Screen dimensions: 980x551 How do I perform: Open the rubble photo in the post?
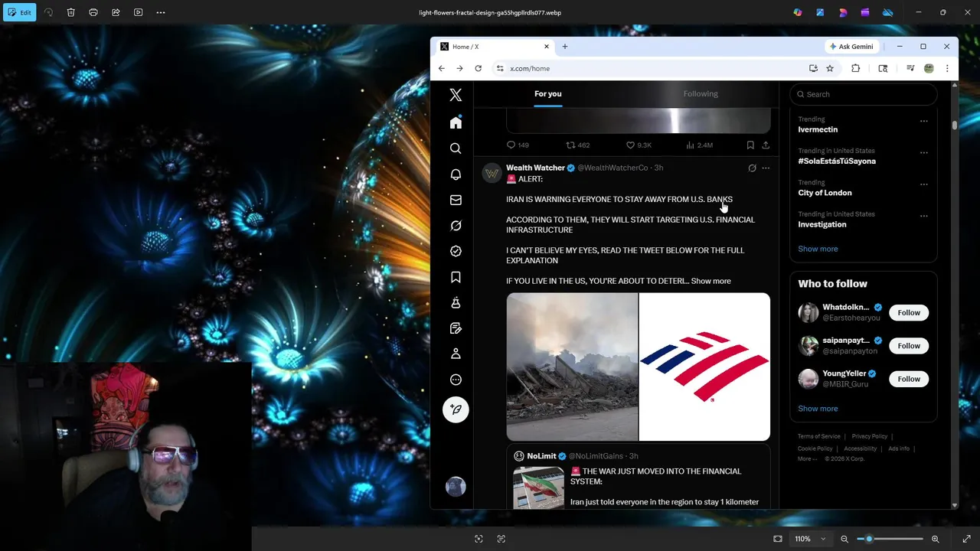[x=572, y=367]
